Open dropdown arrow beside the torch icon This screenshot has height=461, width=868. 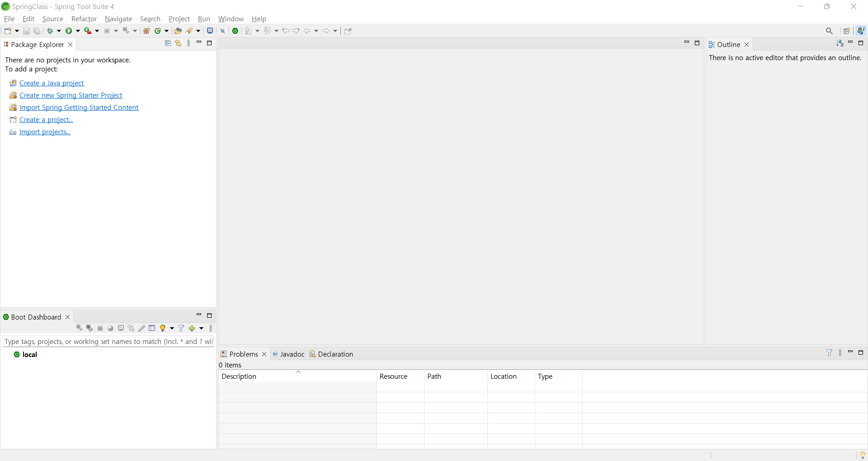tap(198, 31)
